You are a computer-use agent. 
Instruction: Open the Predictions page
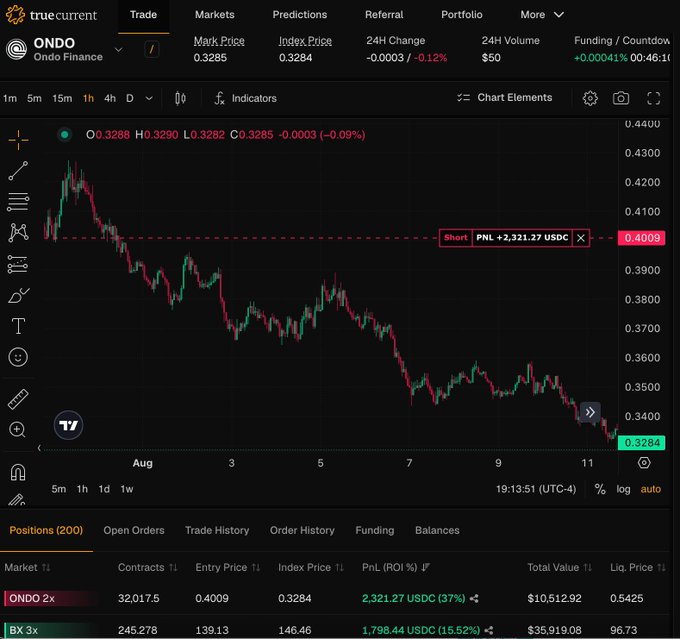pos(300,15)
